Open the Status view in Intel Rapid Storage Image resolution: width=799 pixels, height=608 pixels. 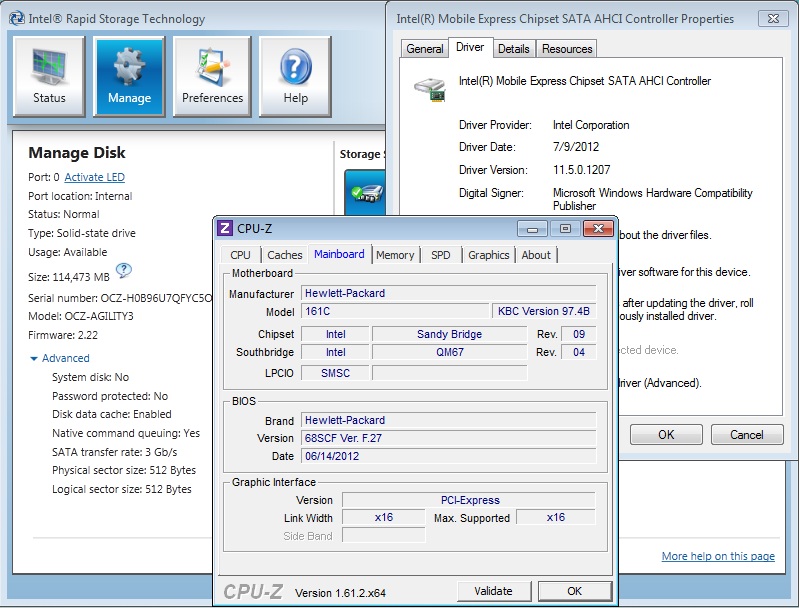(x=49, y=76)
